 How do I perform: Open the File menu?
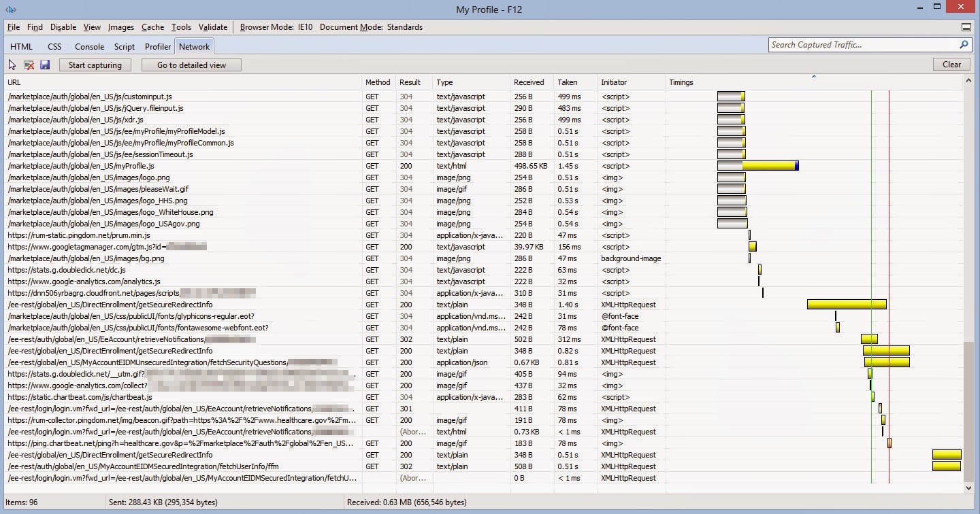click(x=14, y=27)
